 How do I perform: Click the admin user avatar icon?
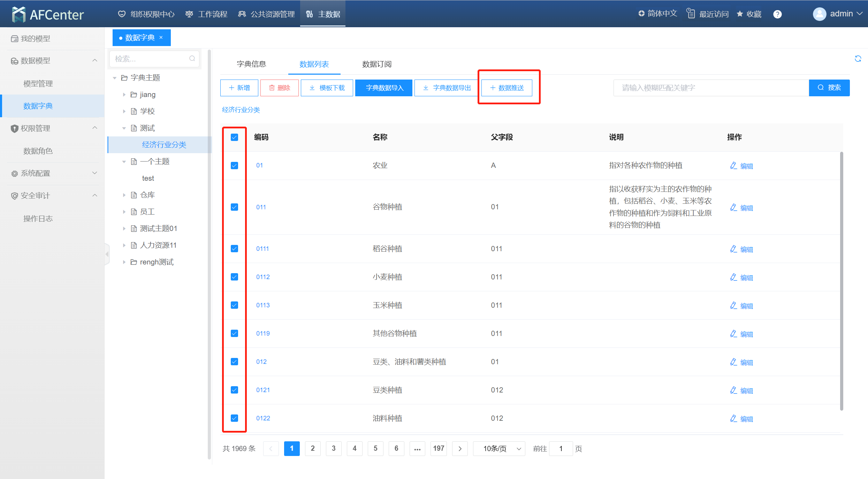pos(819,14)
